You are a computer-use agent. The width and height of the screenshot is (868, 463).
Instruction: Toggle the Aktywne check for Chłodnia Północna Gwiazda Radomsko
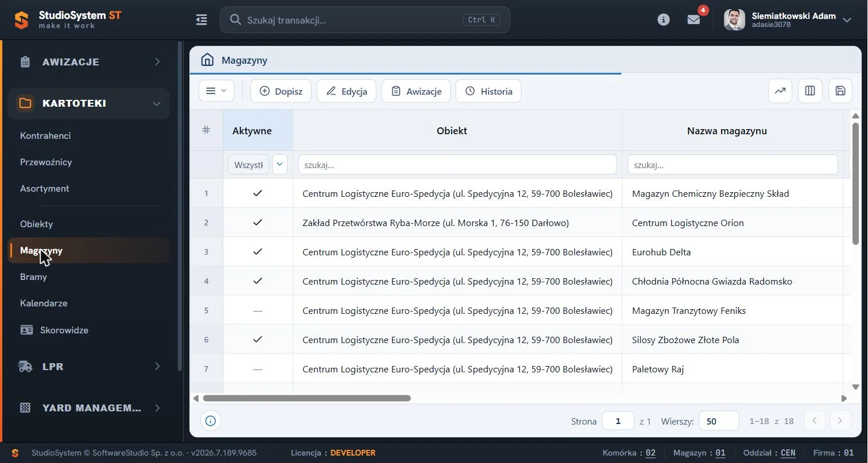coord(258,281)
